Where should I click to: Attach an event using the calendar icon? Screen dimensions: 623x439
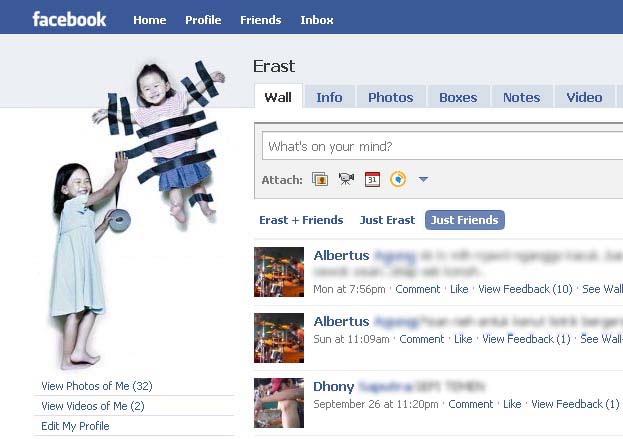[372, 179]
